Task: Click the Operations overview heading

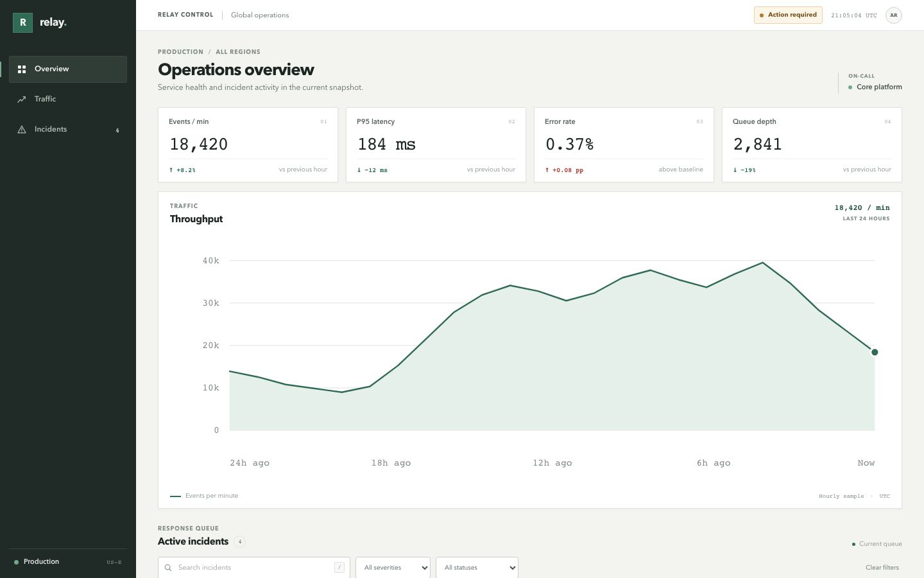Action: tap(236, 70)
